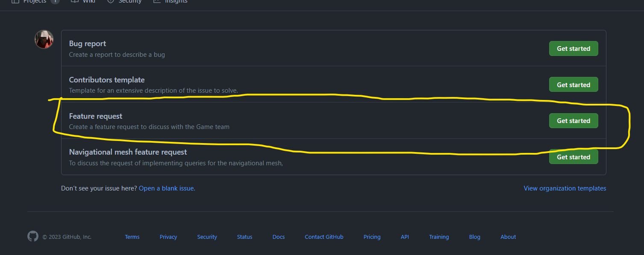Get started with Navigational mesh feature request

(573, 157)
